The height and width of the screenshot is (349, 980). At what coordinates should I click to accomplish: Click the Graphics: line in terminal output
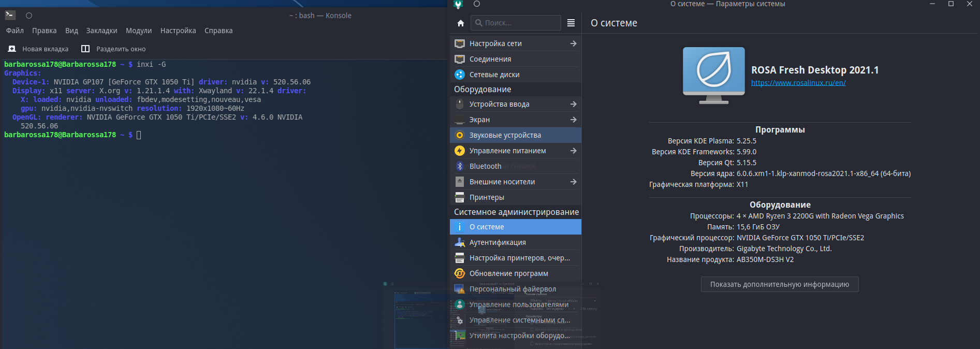point(23,73)
